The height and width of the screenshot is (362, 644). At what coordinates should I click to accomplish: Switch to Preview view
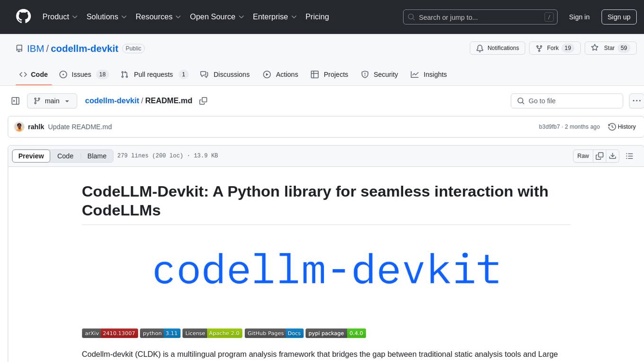(31, 156)
